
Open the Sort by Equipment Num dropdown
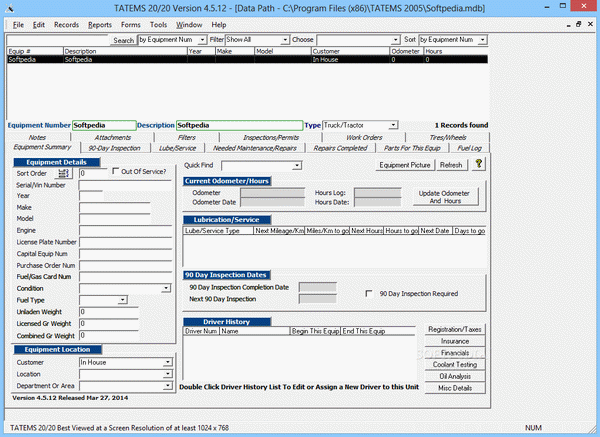[483, 39]
